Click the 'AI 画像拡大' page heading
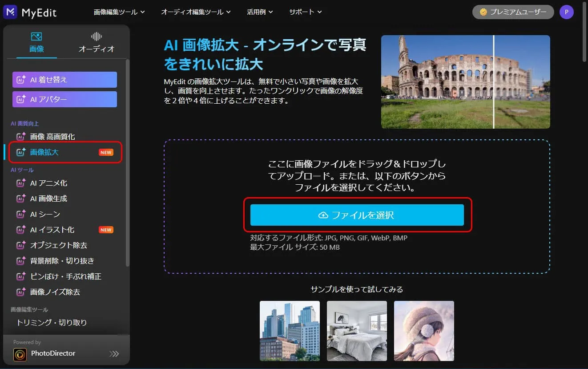The height and width of the screenshot is (369, 588). pyautogui.click(x=265, y=54)
